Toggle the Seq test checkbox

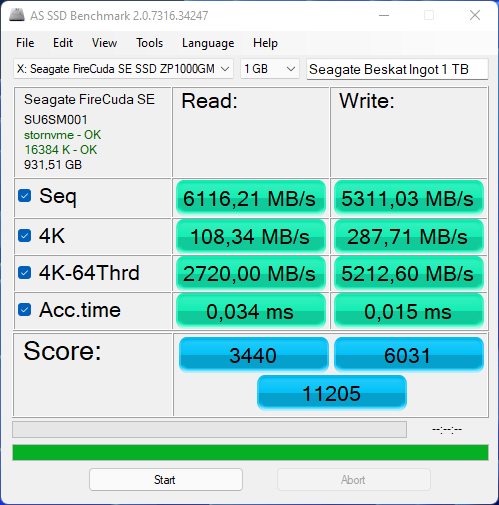click(x=25, y=196)
